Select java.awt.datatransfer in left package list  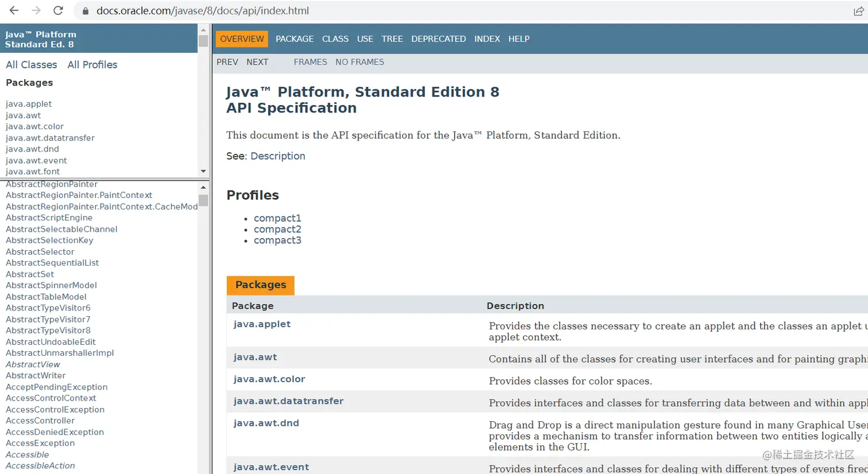(x=50, y=138)
